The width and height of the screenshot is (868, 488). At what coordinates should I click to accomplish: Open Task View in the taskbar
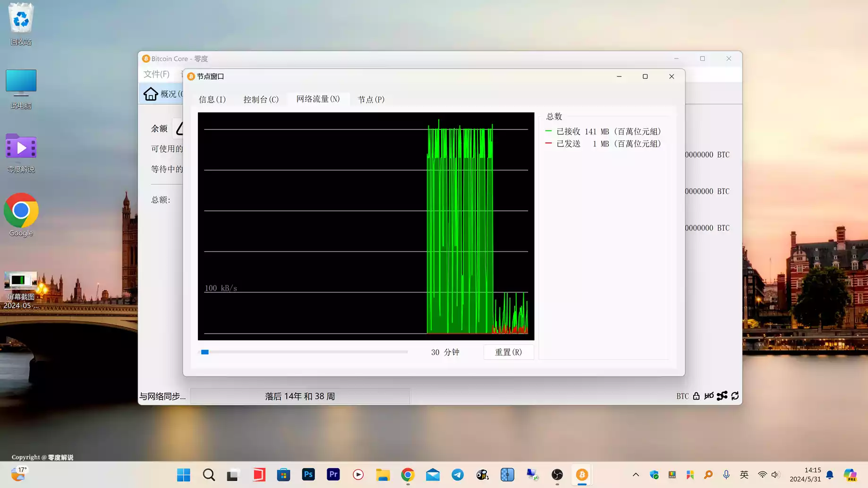[x=233, y=475]
